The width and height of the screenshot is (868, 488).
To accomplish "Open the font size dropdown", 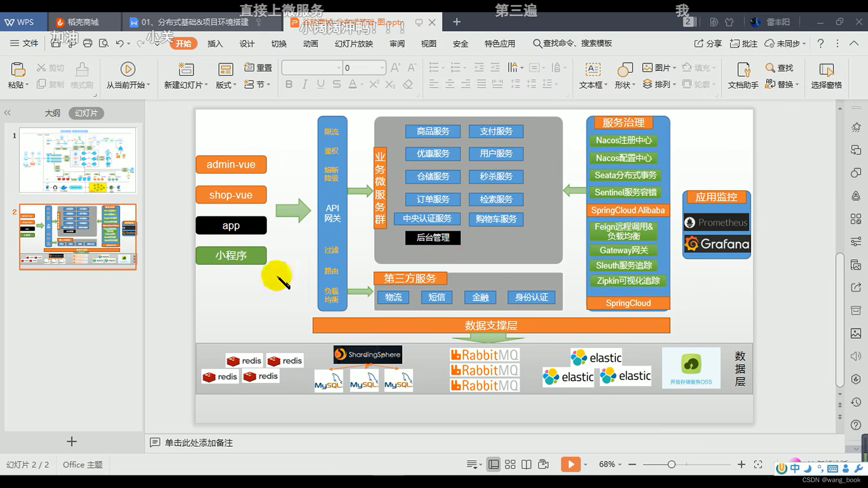I will click(381, 67).
